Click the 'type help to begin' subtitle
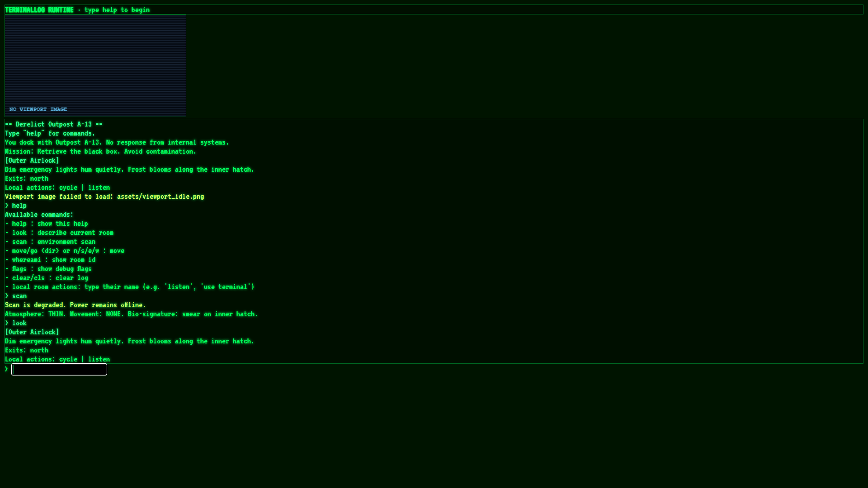This screenshot has height=488, width=868. click(x=117, y=10)
